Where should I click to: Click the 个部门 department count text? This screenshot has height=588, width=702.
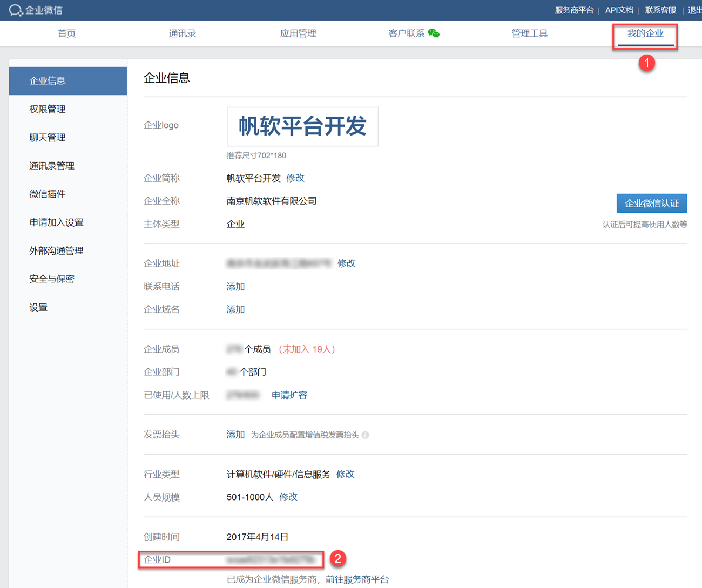(253, 372)
